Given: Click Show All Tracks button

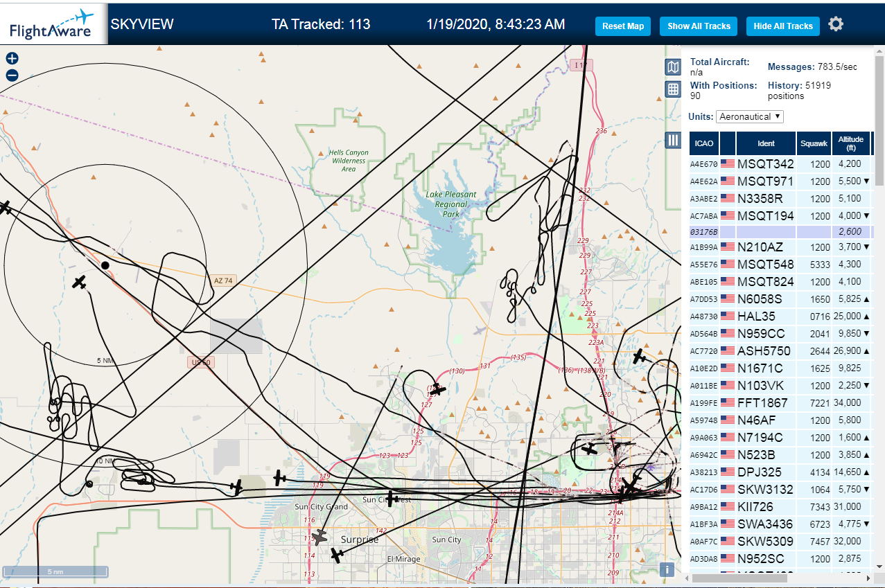Looking at the screenshot, I should click(x=699, y=26).
